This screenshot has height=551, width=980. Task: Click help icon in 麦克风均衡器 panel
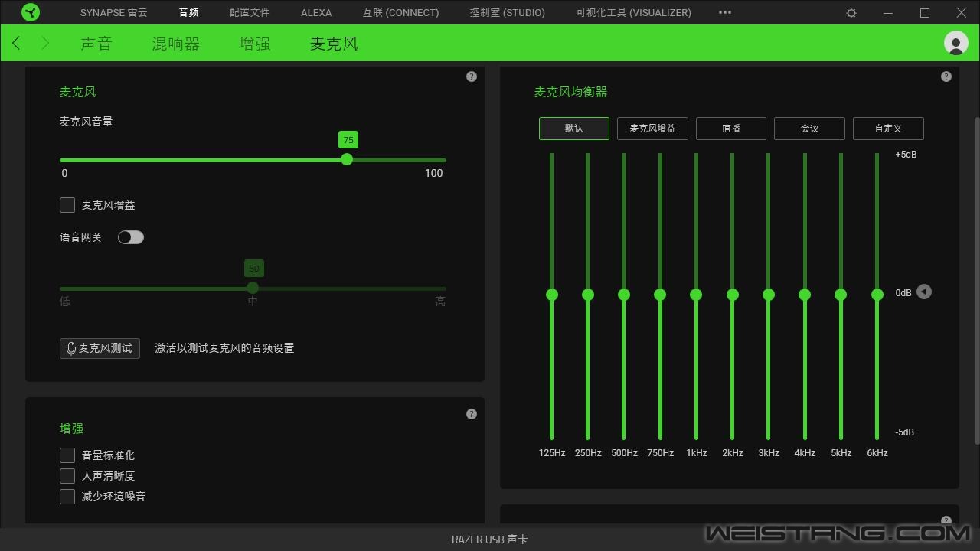pos(946,77)
